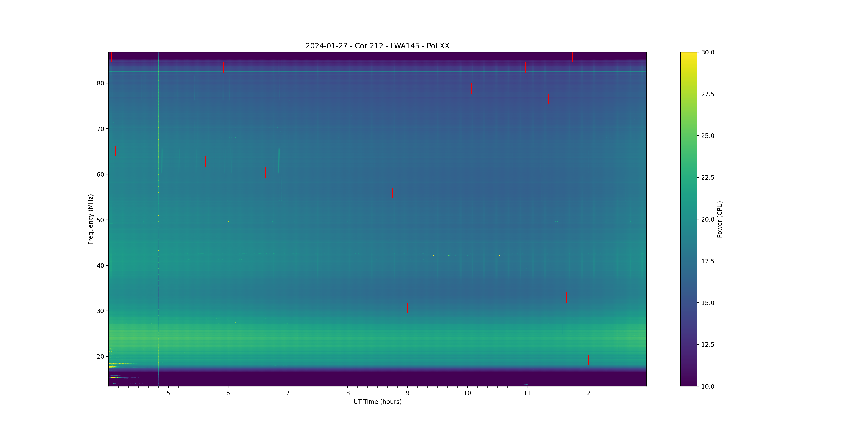Click the 30.0 colorbar tick label
This screenshot has width=868, height=434.
(x=708, y=52)
